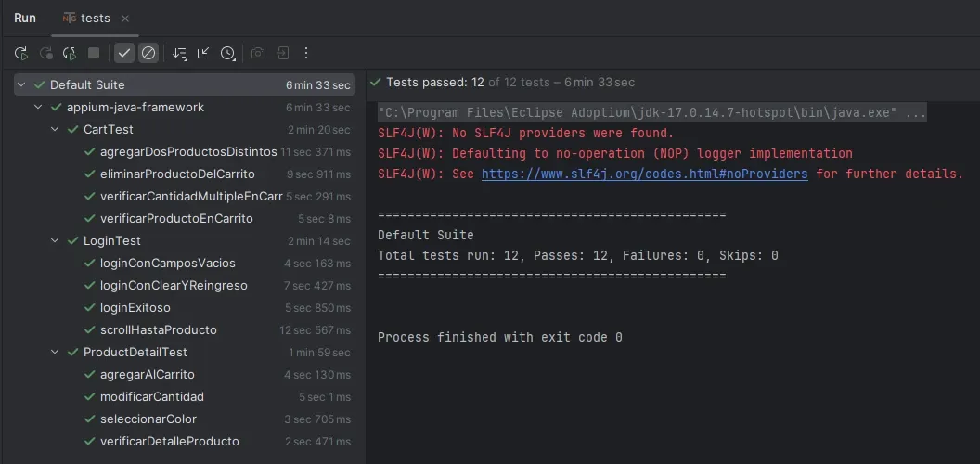The image size is (980, 464).
Task: Click the 'Total tests run: 12' line
Action: [x=577, y=256]
